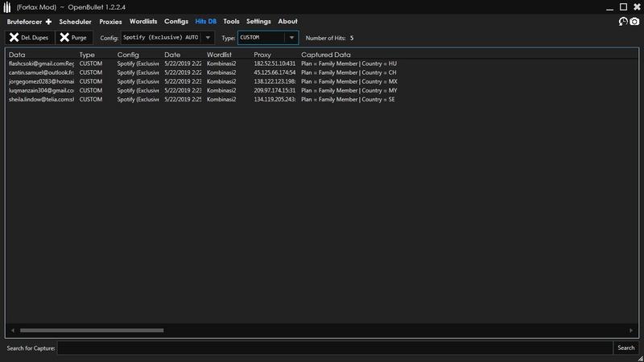Click proxy cell 134.119.205.243

[x=275, y=100]
